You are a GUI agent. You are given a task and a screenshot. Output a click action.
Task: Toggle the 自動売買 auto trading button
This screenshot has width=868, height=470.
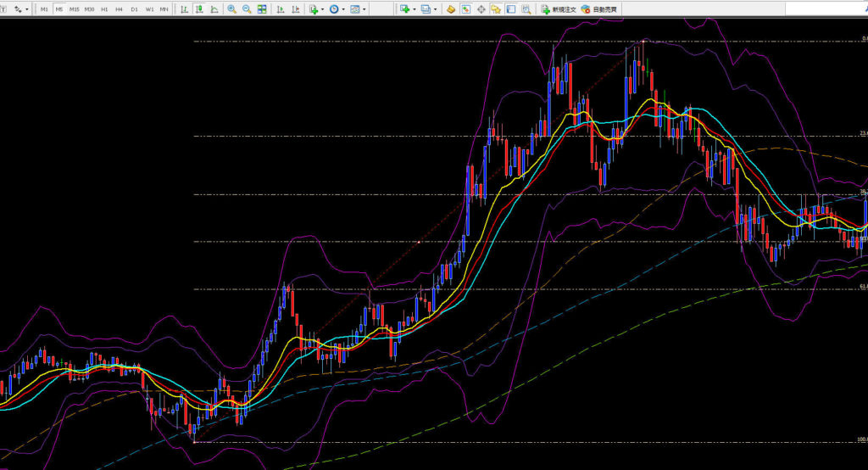tap(599, 9)
